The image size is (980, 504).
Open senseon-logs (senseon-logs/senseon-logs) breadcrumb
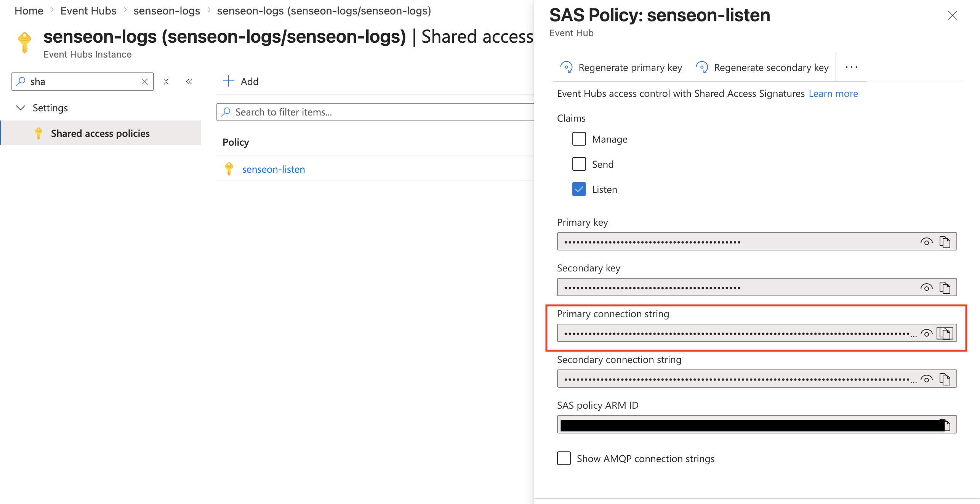point(324,11)
